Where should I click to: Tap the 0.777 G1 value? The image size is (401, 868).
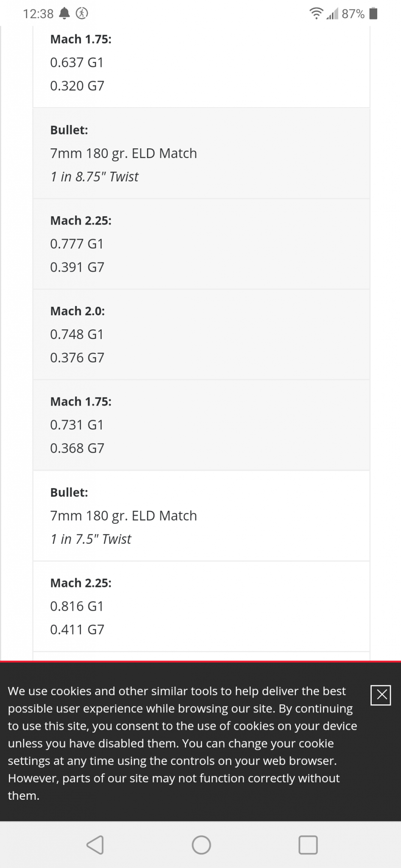pyautogui.click(x=77, y=244)
